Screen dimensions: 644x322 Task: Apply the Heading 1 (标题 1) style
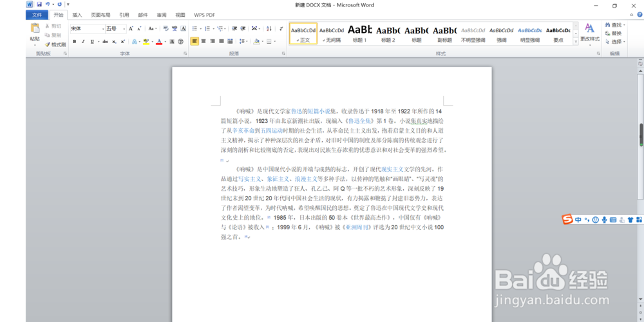coord(360,33)
